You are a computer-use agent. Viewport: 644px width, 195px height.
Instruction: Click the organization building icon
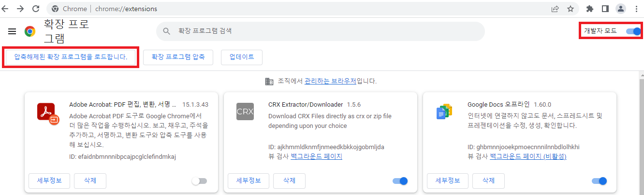(x=269, y=81)
